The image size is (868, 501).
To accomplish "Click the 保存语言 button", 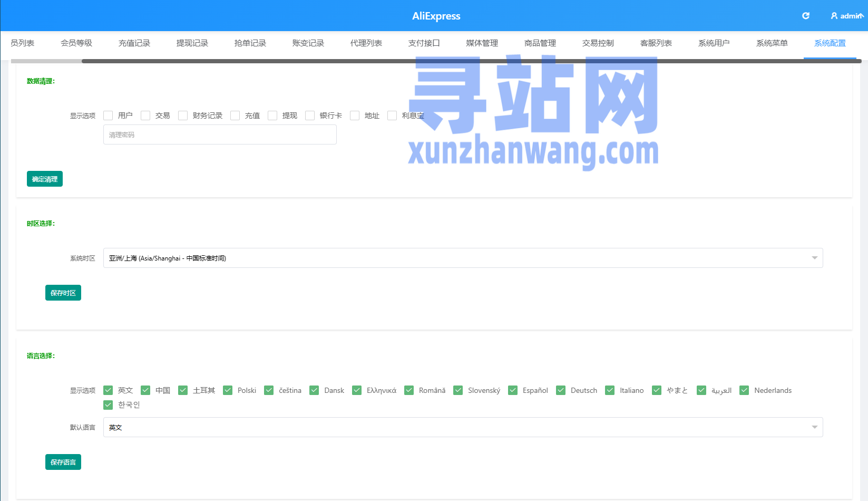I will (x=63, y=462).
